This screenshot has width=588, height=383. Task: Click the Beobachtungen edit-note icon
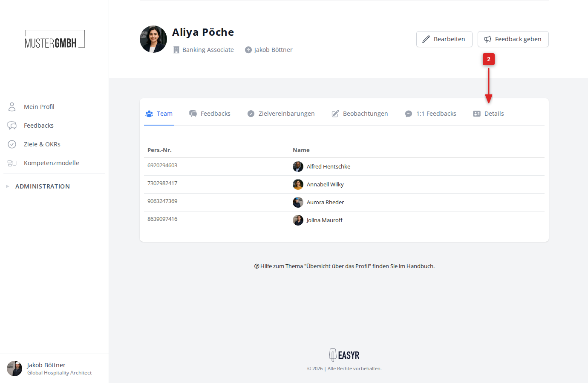(x=335, y=114)
